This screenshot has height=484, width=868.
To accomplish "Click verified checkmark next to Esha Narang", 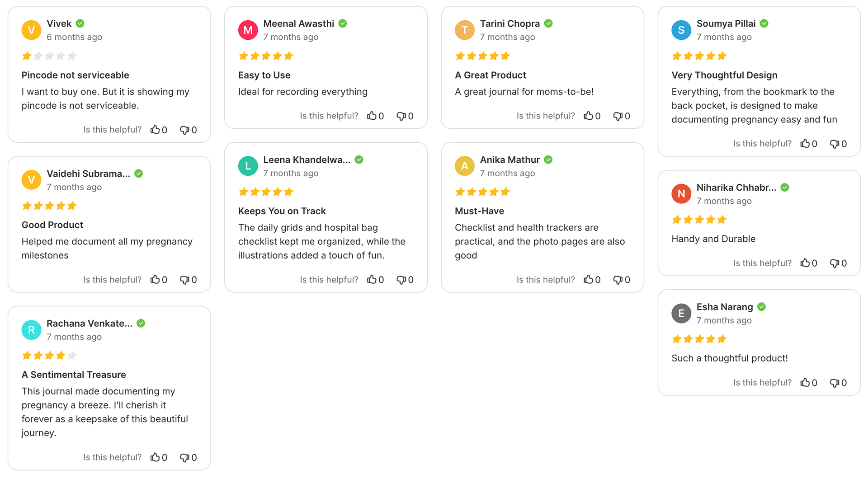I will (762, 307).
